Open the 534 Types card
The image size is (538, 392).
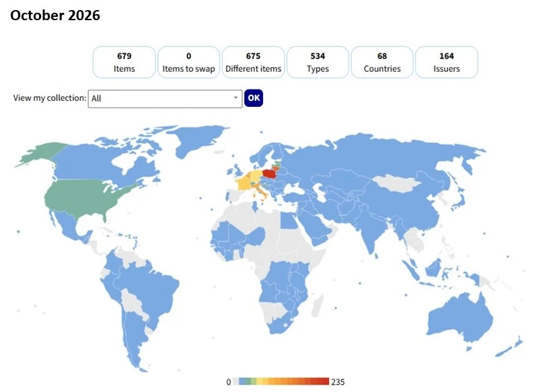317,62
